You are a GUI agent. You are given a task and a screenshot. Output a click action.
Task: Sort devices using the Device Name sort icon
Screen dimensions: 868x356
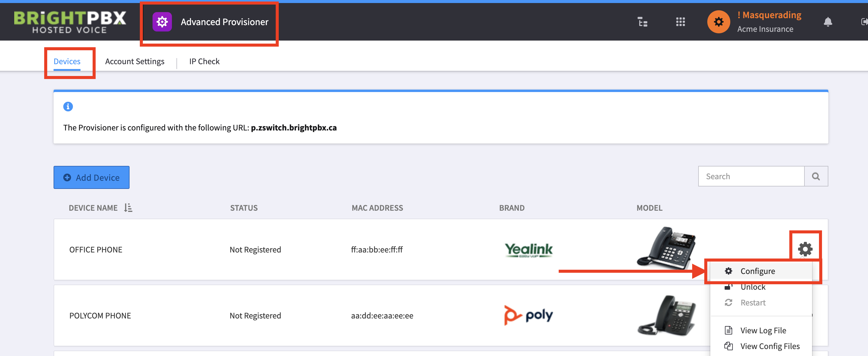click(128, 208)
